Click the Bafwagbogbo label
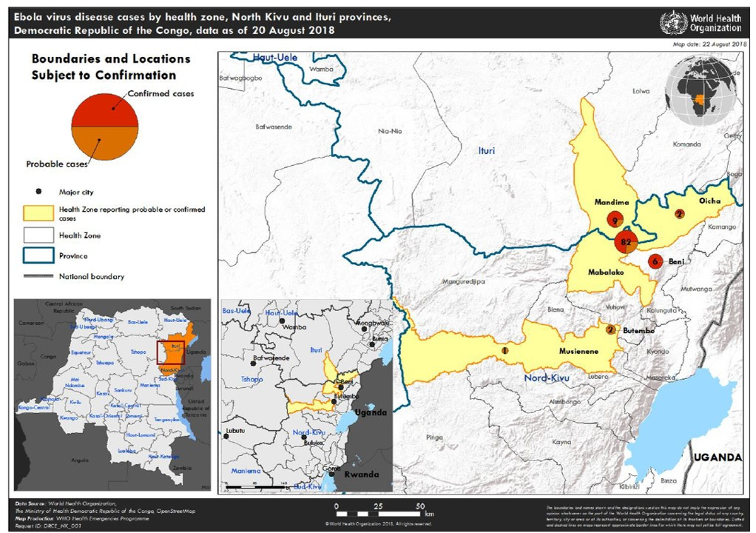The image size is (756, 533). click(x=240, y=78)
